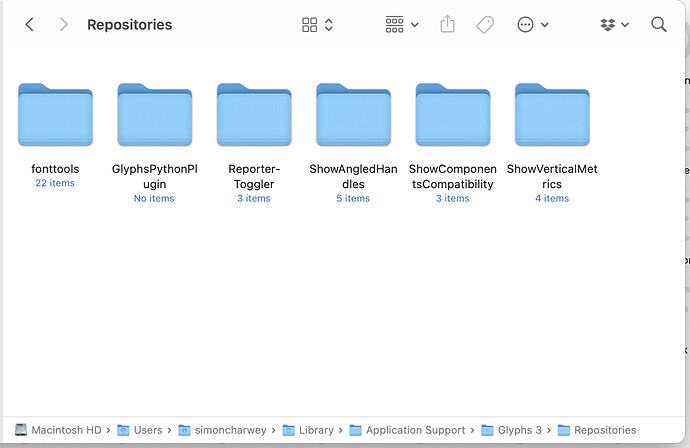Click the Edit Tags icon
Viewport: 690px width, 448px height.
click(x=485, y=25)
